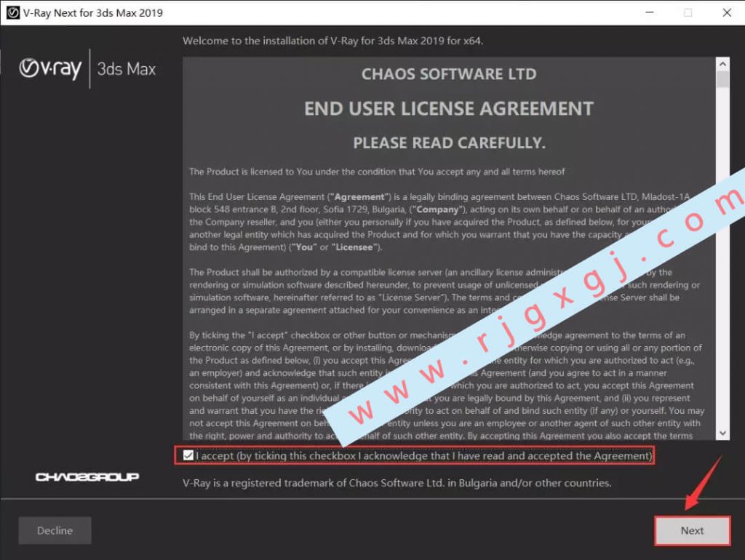
Task: Minimize the V-Ray installer window
Action: tap(650, 12)
